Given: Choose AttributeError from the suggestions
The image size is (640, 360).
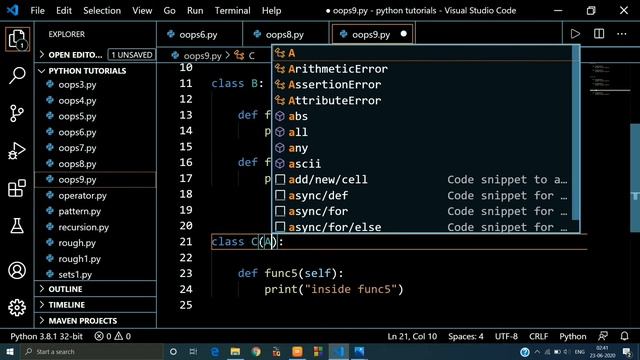Looking at the screenshot, I should [422, 100].
